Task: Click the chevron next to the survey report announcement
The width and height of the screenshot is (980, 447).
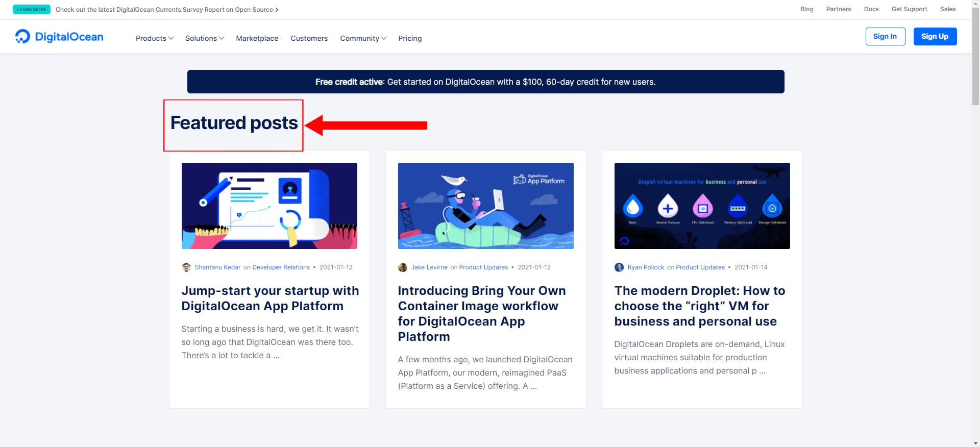Action: [x=277, y=10]
